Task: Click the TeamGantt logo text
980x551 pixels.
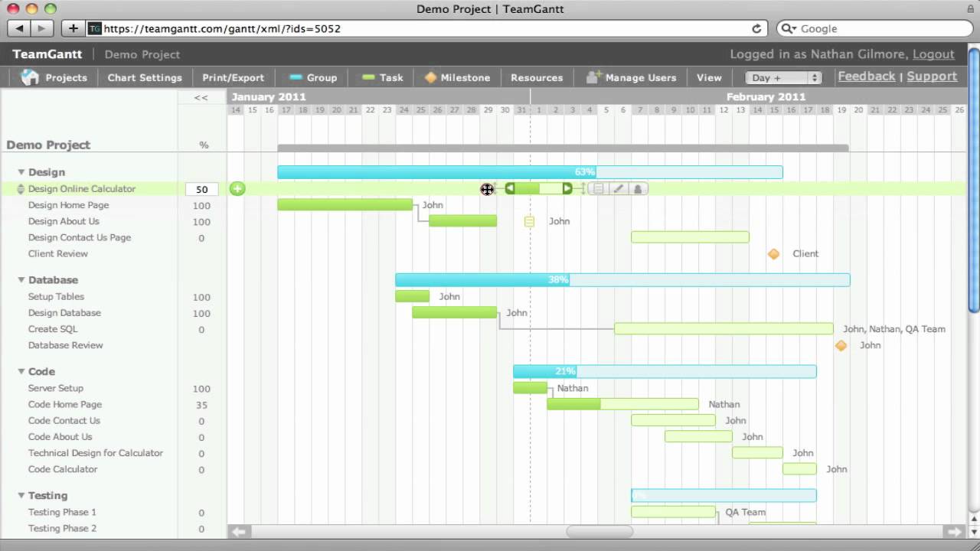Action: (x=47, y=54)
